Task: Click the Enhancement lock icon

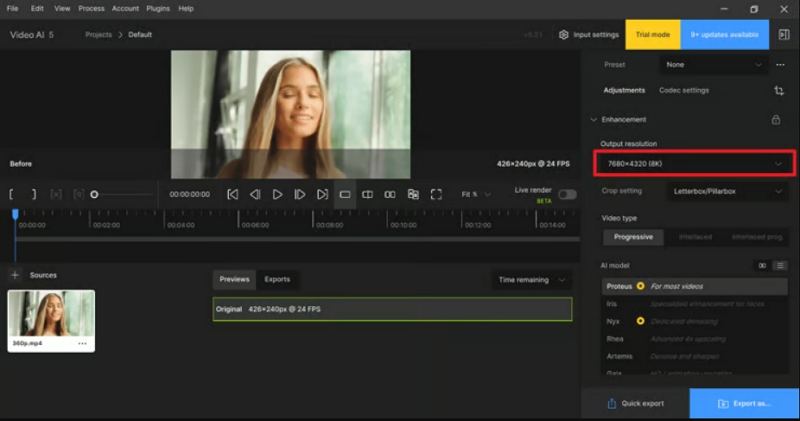Action: [776, 120]
